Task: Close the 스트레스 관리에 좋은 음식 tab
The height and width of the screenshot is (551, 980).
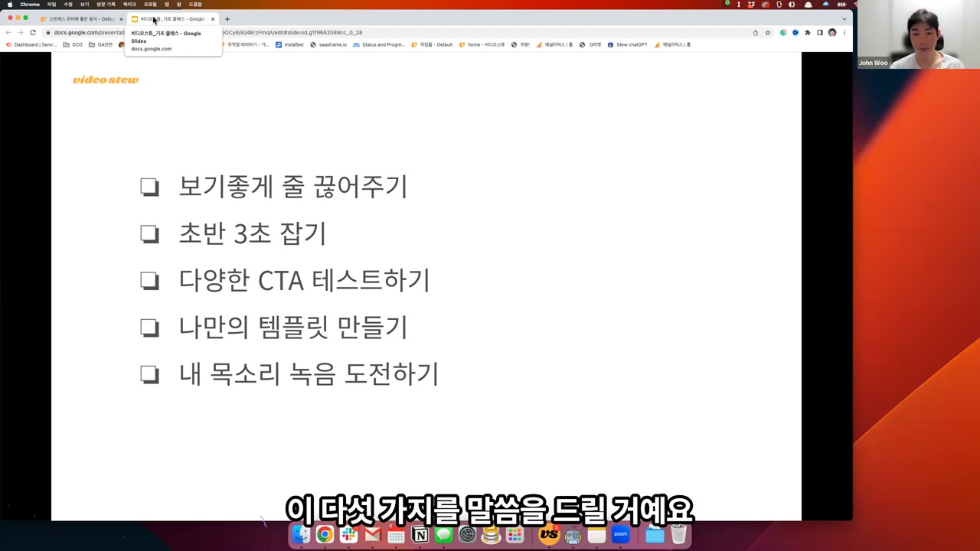Action: (121, 19)
